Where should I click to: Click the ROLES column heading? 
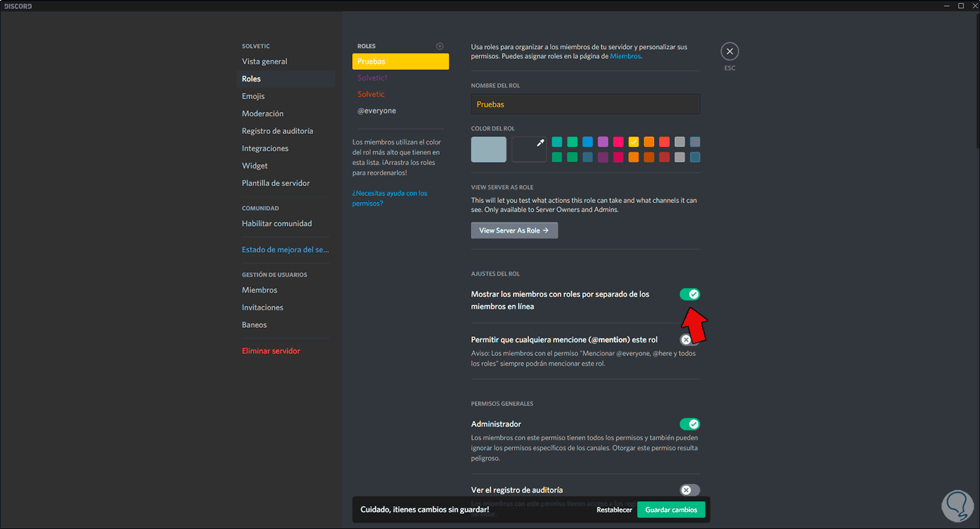[367, 46]
